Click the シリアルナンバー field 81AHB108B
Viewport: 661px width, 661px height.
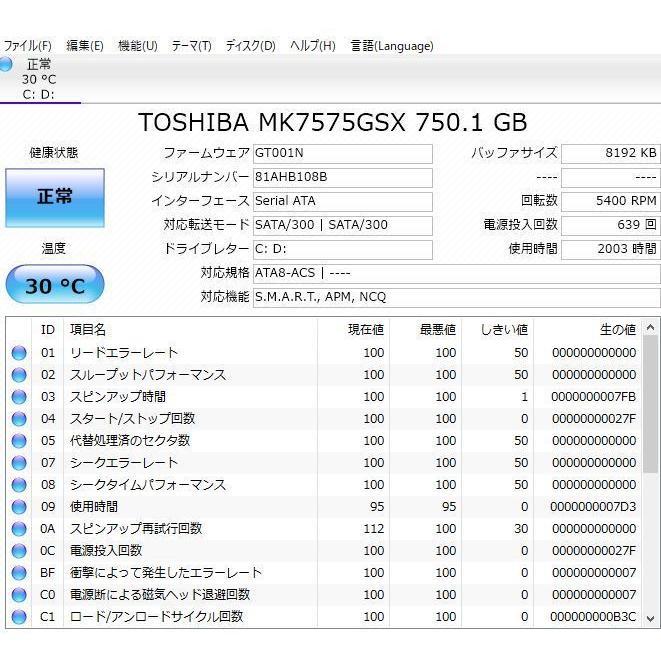[342, 177]
